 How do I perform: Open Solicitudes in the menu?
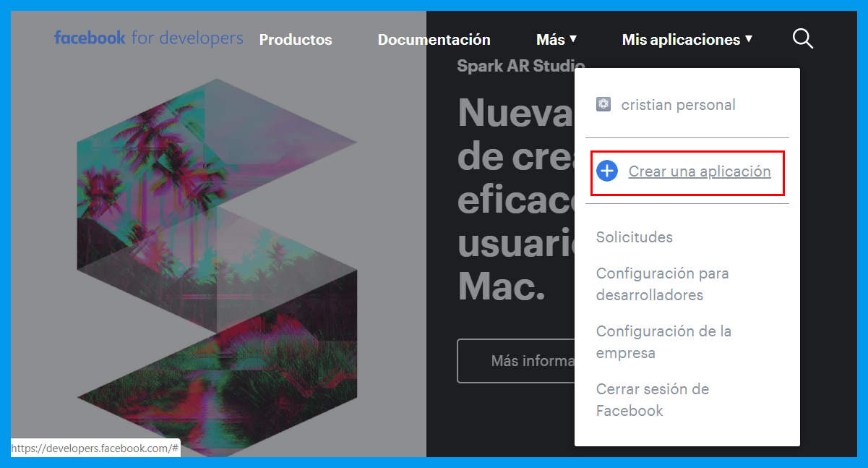635,237
